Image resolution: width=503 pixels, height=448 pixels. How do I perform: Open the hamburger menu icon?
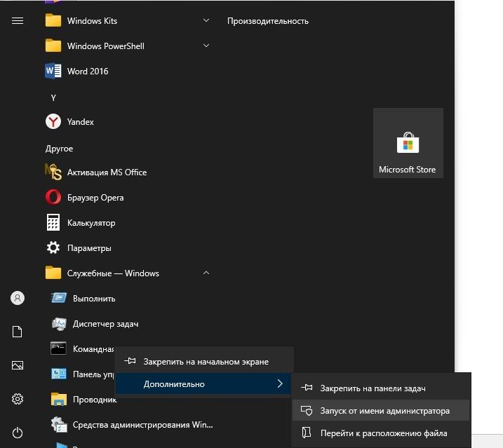[18, 21]
